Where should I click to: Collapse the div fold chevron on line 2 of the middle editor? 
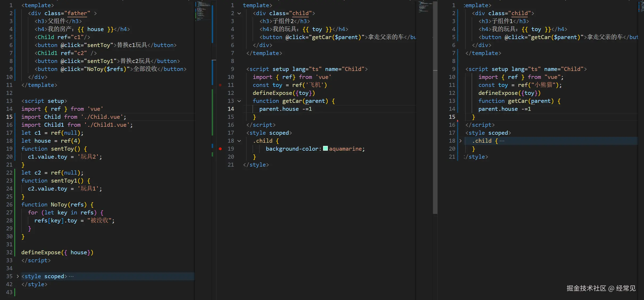point(239,13)
